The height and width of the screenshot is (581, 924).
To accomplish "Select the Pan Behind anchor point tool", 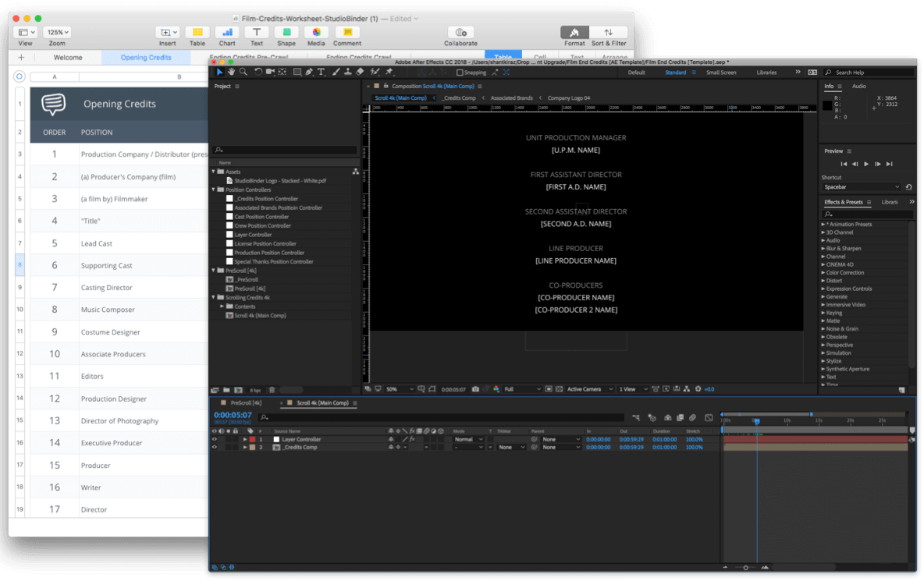I will (283, 72).
